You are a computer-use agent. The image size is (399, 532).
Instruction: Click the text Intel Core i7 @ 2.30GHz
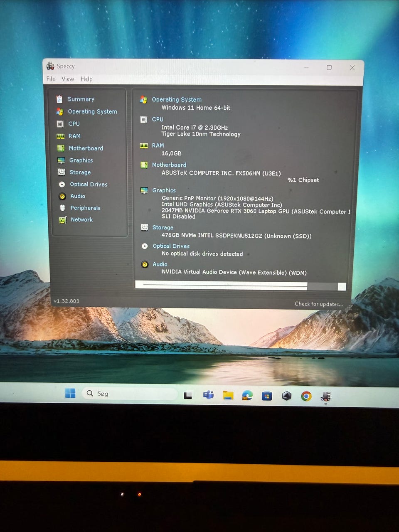[x=195, y=128]
